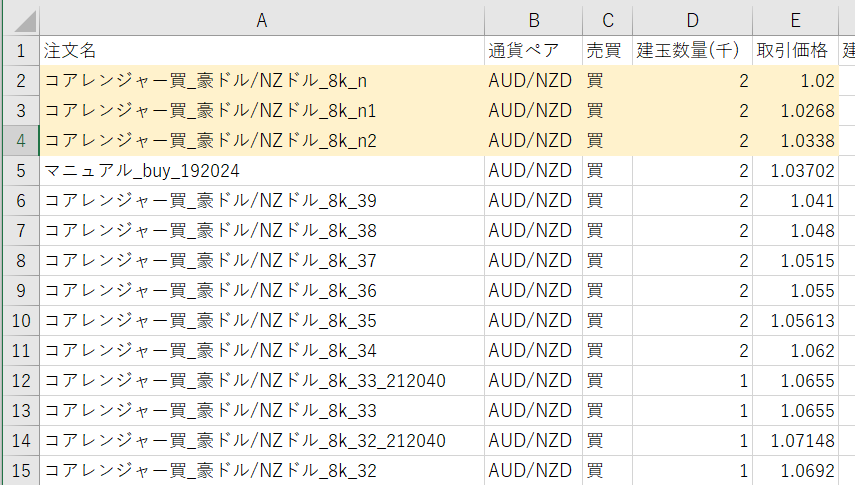
Task: Click row header 10
Action: coord(20,321)
